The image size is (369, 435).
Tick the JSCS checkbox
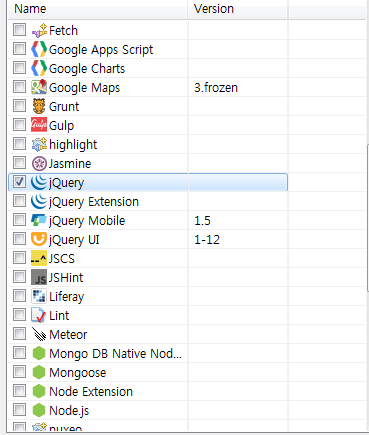coord(19,258)
